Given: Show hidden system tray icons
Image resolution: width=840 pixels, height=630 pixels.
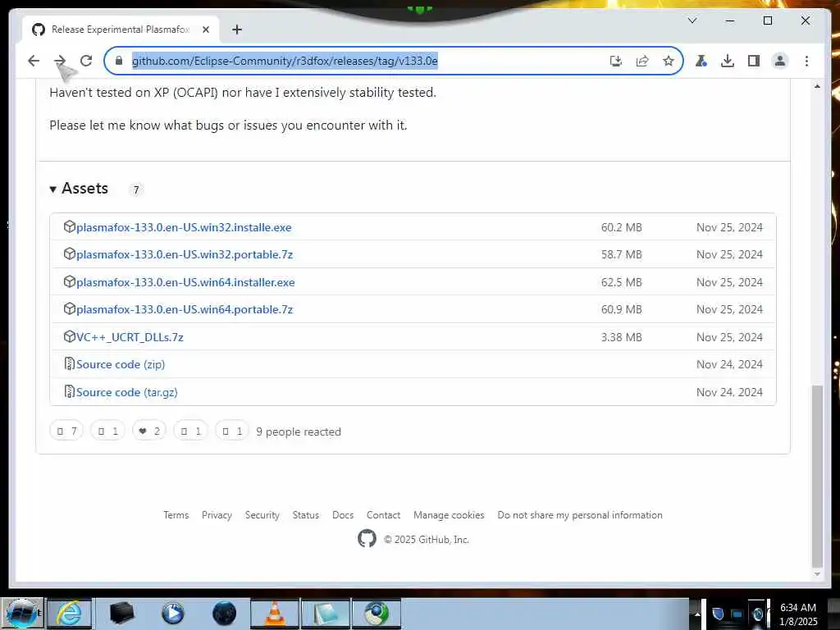Looking at the screenshot, I should click(x=697, y=614).
